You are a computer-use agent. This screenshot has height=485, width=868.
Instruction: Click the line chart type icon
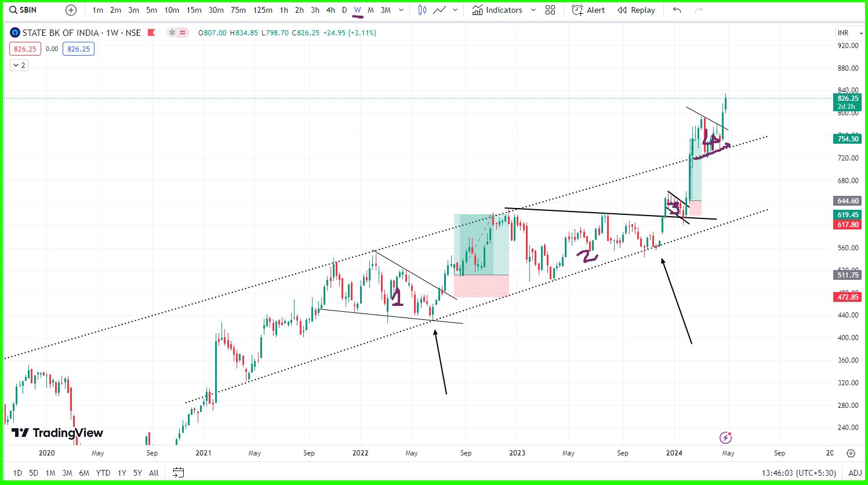click(440, 10)
